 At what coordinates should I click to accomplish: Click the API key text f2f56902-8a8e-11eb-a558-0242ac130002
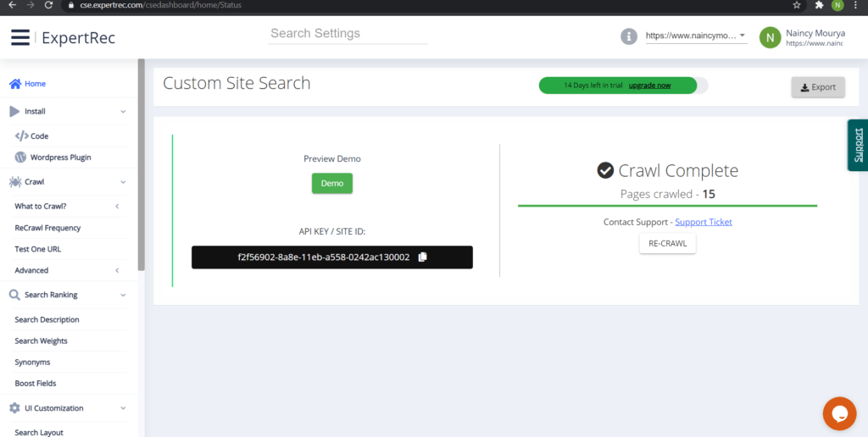click(324, 257)
